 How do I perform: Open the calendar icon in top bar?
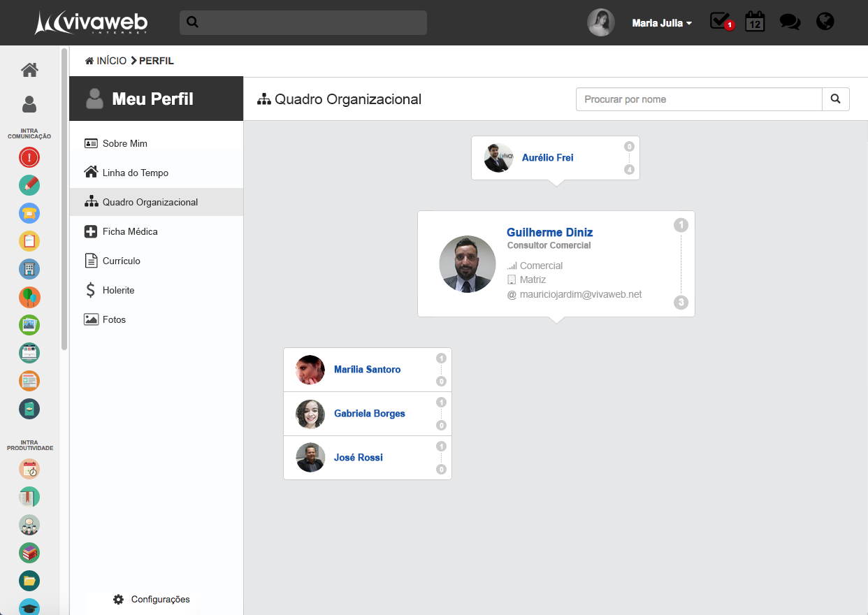pyautogui.click(x=755, y=22)
